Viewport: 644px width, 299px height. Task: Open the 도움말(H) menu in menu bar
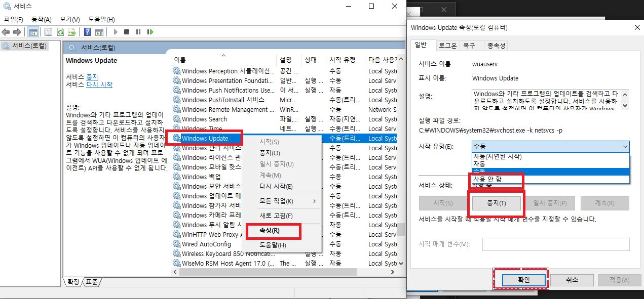pyautogui.click(x=101, y=20)
